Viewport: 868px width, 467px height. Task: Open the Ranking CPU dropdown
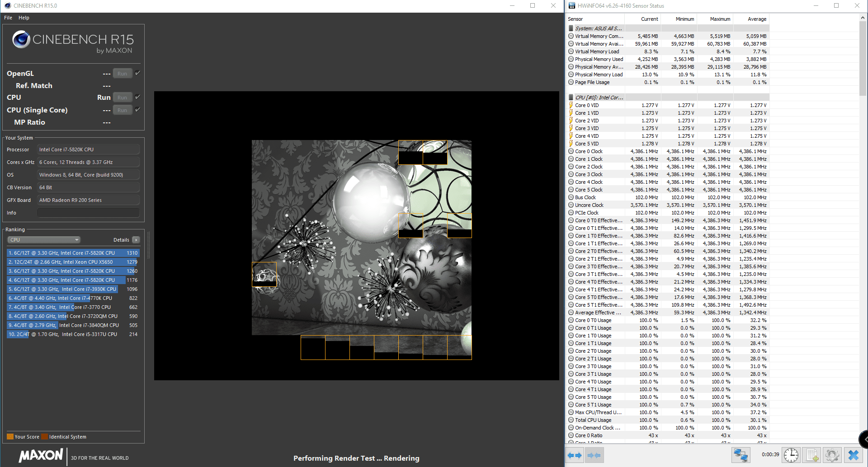tap(44, 240)
